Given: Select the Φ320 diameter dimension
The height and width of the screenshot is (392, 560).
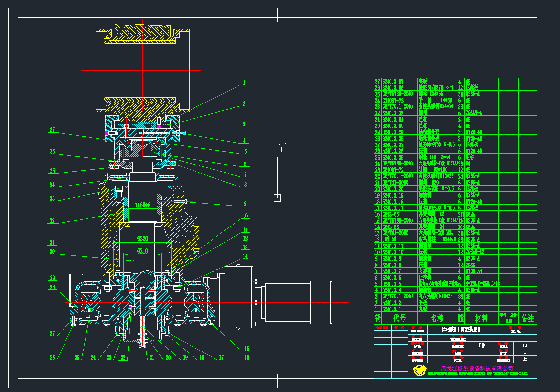Looking at the screenshot, I should [142, 239].
